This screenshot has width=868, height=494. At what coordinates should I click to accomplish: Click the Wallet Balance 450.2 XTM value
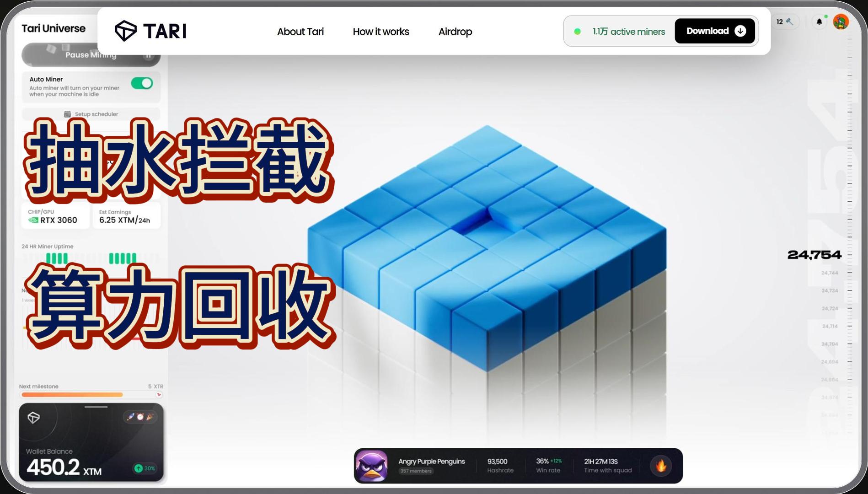tap(64, 467)
